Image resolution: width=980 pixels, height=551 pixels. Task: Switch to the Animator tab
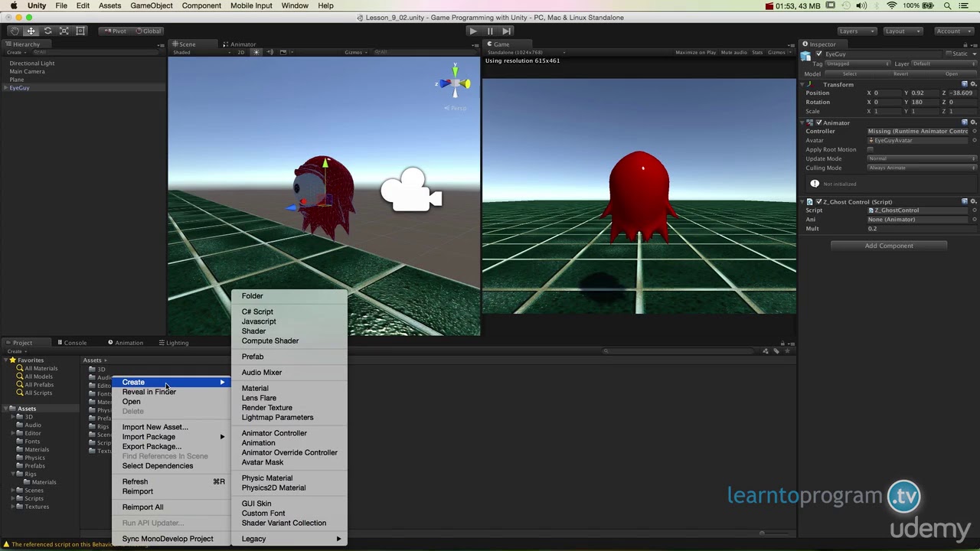point(240,44)
